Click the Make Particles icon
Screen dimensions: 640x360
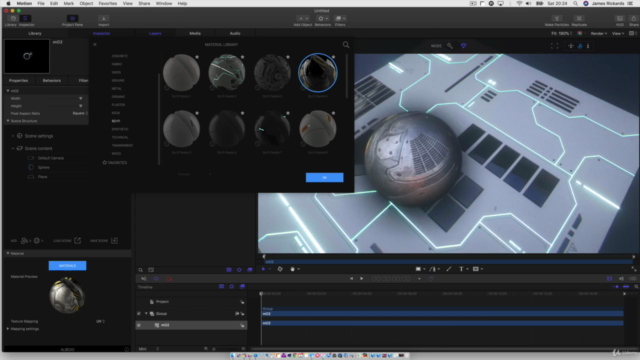pyautogui.click(x=557, y=19)
